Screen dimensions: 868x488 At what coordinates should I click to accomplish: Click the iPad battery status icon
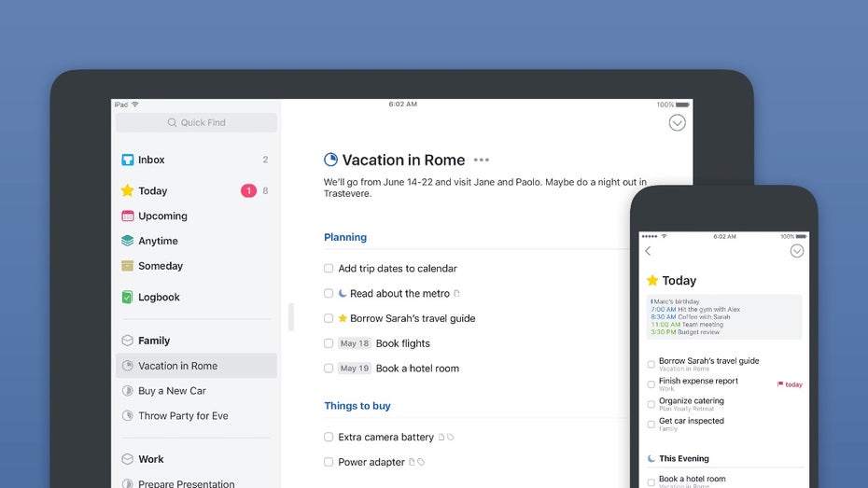click(x=682, y=105)
